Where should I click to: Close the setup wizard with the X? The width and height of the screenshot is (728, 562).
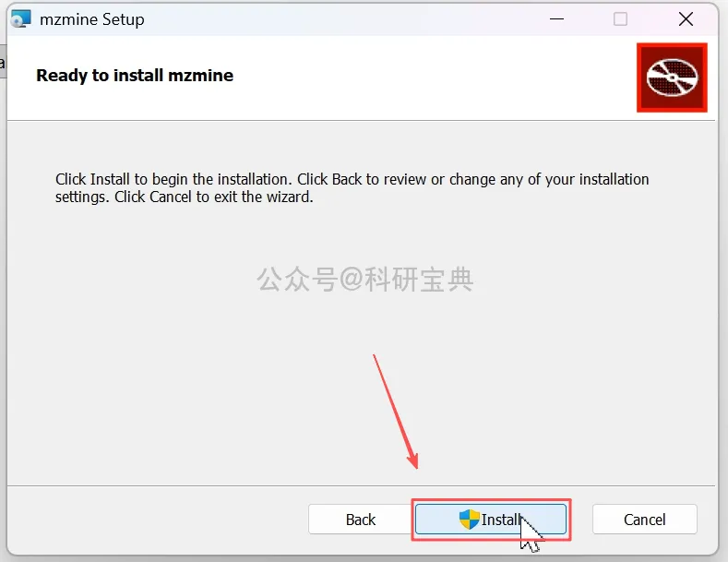[x=686, y=19]
